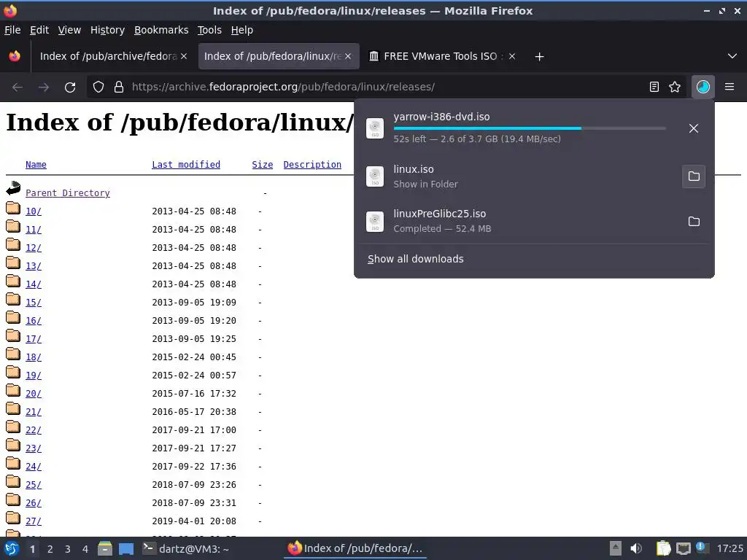This screenshot has height=560, width=747.
Task: Open the Parent Directory link
Action: (68, 192)
